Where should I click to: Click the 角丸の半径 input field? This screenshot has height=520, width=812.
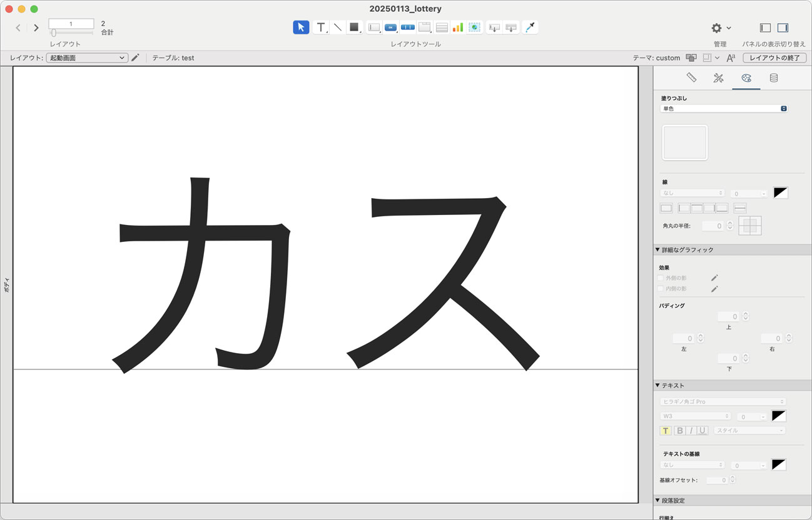tap(713, 226)
